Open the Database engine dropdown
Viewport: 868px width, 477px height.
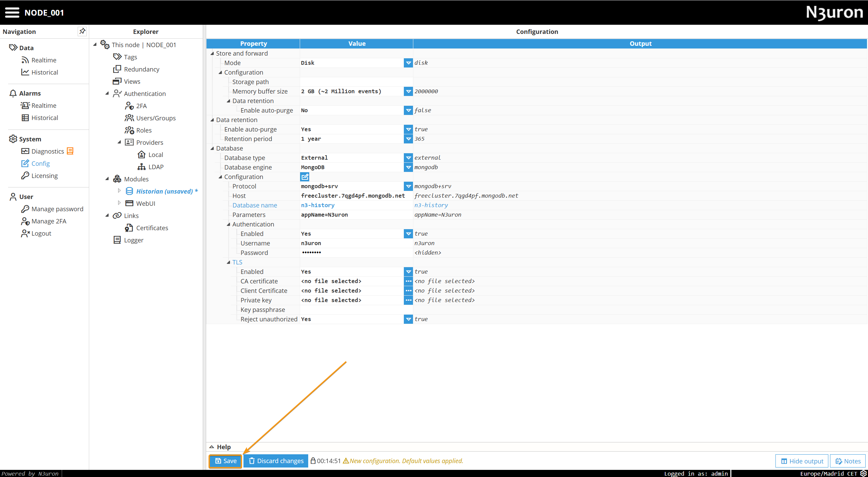coord(408,167)
